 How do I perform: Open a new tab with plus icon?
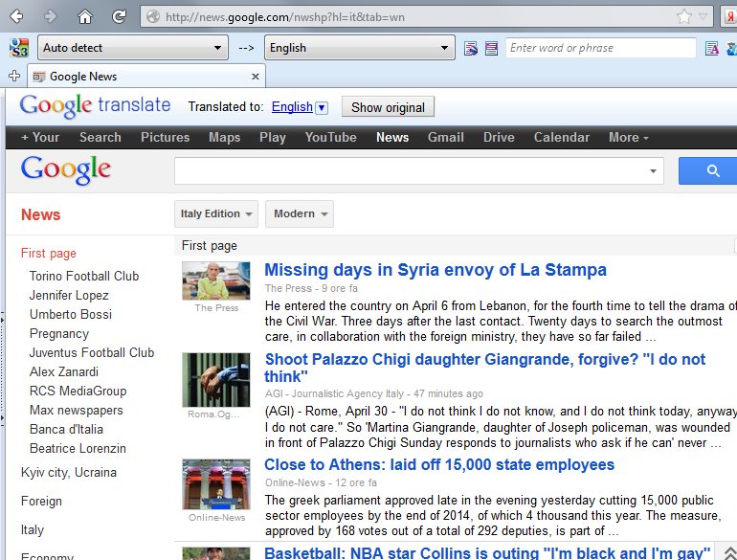click(14, 76)
